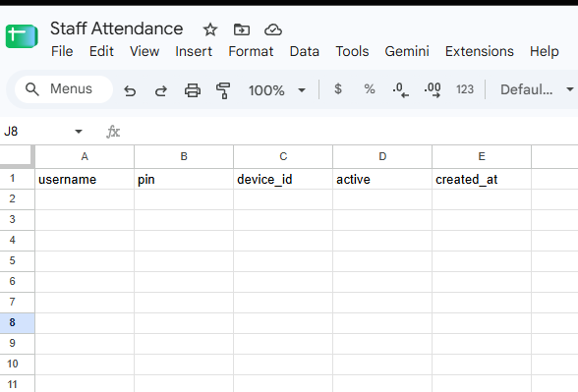Select column E header
The height and width of the screenshot is (392, 578).
[x=482, y=156]
